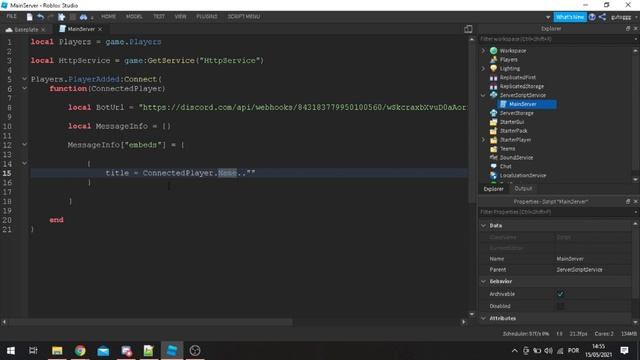Open the HOME ribbon tab

pos(108,16)
